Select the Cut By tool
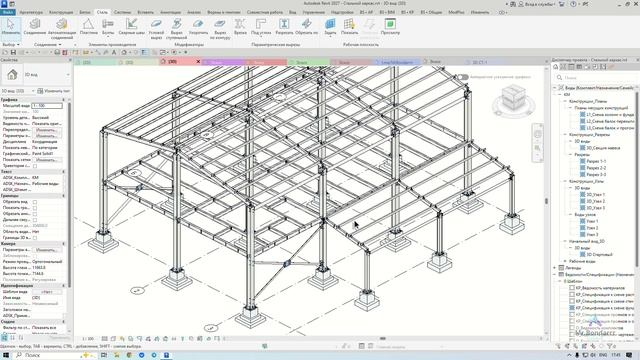This screenshot has width=640, height=360. [x=306, y=27]
